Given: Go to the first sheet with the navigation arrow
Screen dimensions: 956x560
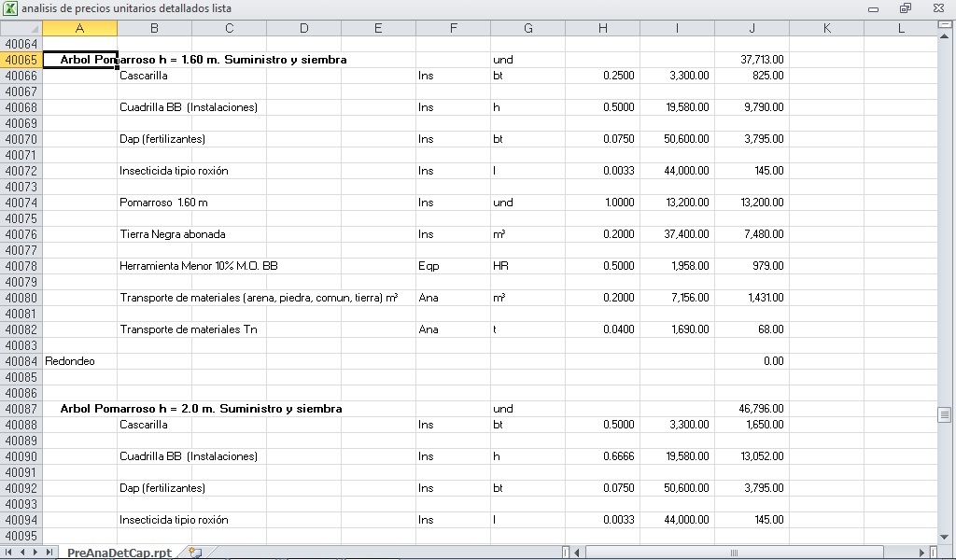Looking at the screenshot, I should click(x=8, y=553).
